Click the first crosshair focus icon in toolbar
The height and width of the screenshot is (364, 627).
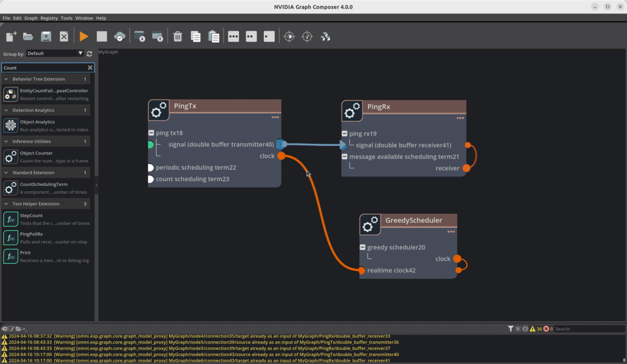tap(289, 36)
